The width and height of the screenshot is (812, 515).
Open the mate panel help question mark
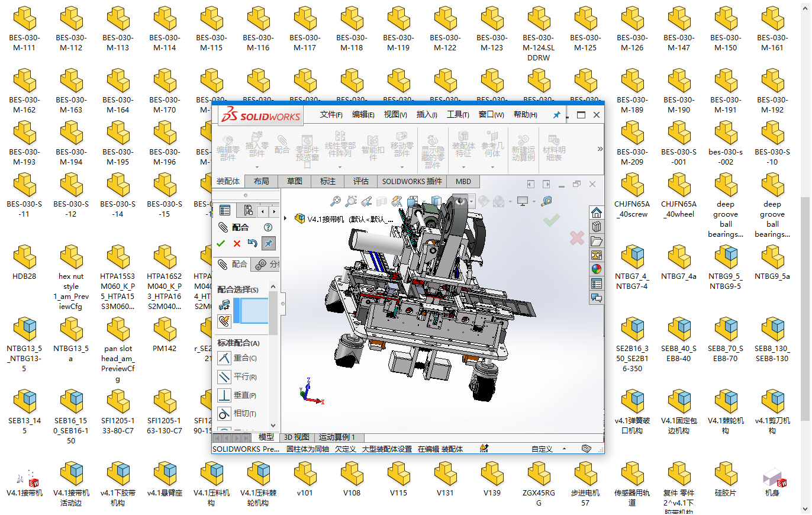[x=268, y=227]
